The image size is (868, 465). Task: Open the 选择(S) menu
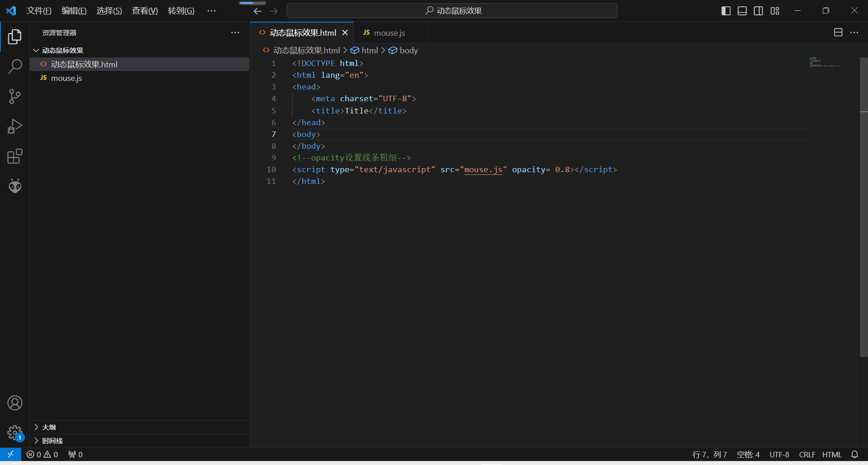[109, 11]
